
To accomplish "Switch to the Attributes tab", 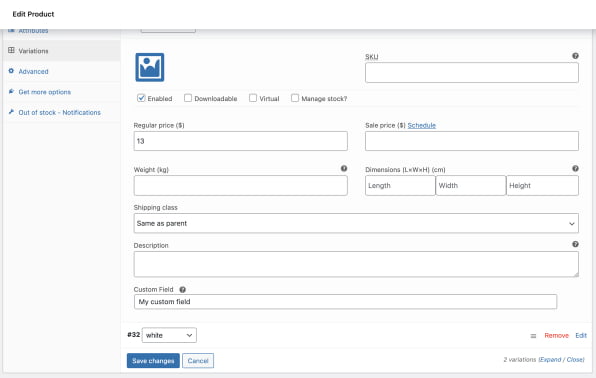I will click(x=61, y=32).
